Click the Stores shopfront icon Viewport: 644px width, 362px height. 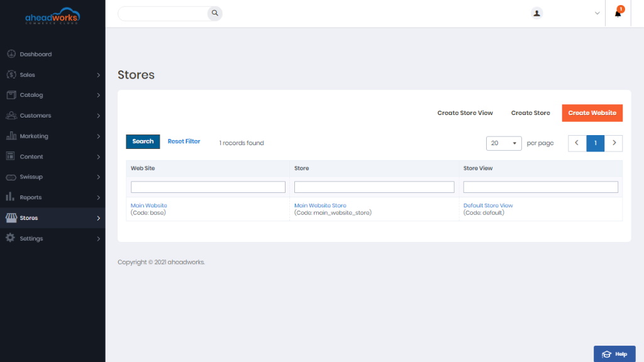[x=11, y=217]
